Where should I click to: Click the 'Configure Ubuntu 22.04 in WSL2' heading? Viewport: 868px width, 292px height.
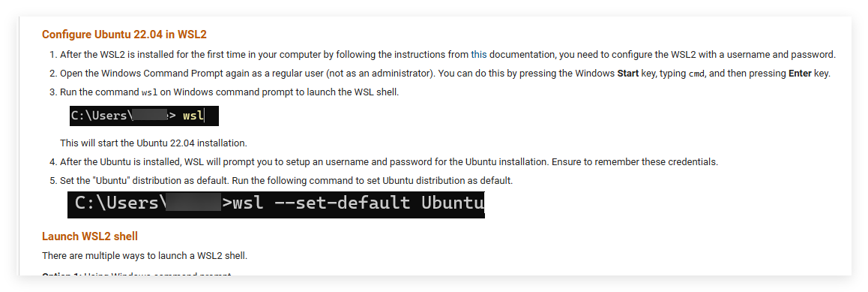124,35
